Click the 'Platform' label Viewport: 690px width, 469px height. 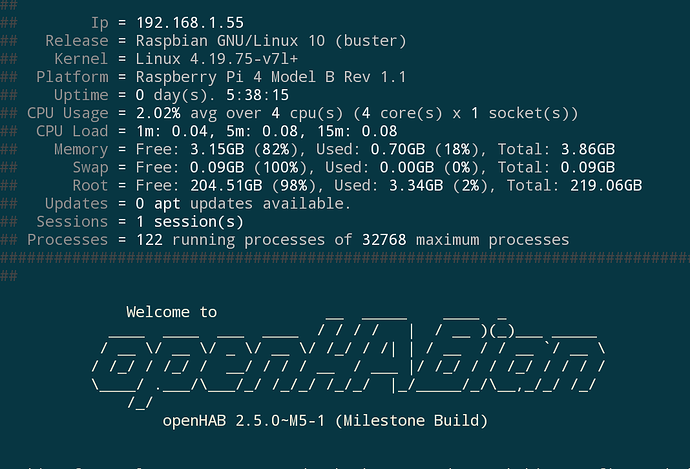coord(72,77)
